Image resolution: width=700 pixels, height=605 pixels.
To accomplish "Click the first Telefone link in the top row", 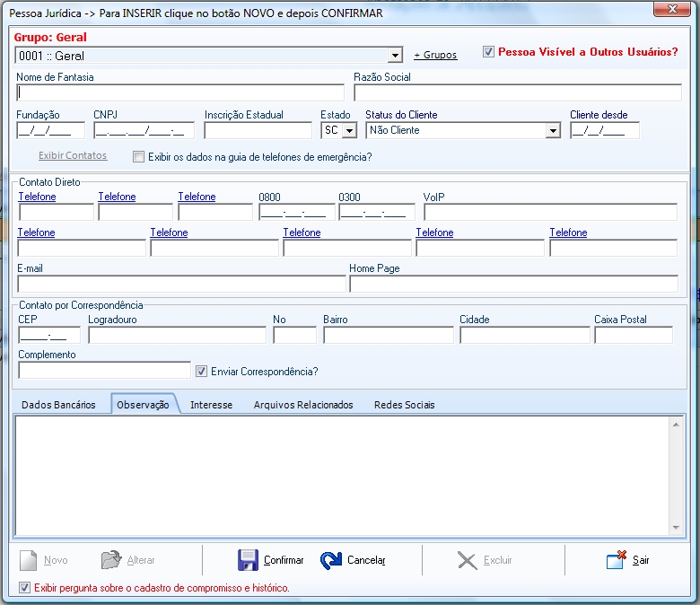I will (37, 197).
